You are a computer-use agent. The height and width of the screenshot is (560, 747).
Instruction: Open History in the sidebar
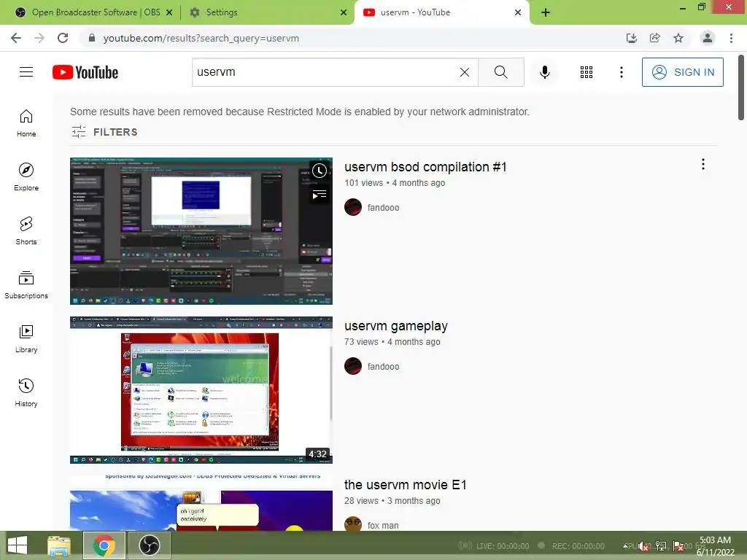click(26, 392)
